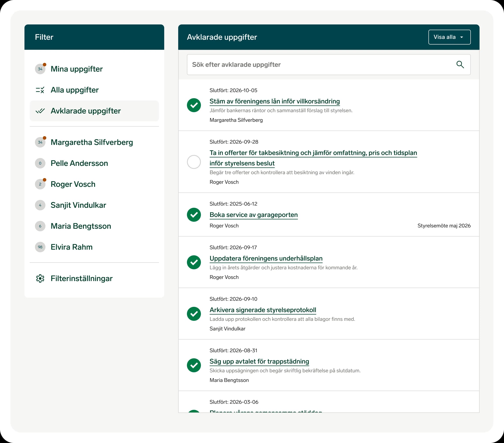The image size is (504, 443).
Task: Open Filterinställningar settings
Action: pyautogui.click(x=94, y=278)
